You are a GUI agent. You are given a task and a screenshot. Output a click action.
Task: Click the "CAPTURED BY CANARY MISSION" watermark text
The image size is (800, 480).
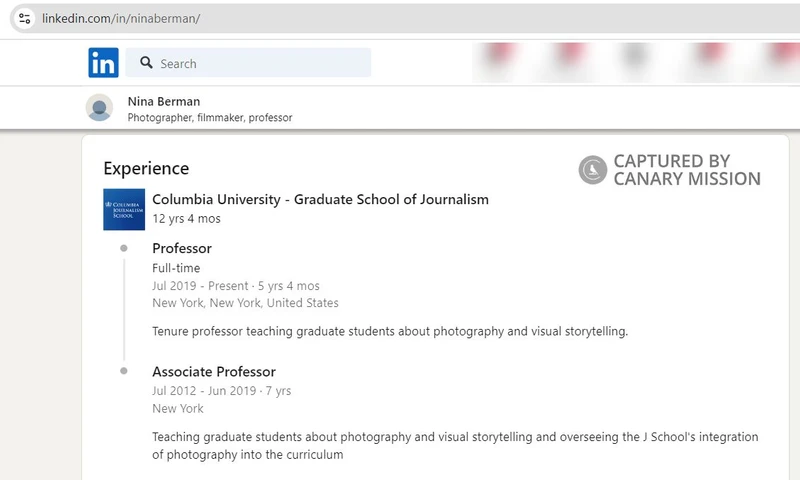686,170
